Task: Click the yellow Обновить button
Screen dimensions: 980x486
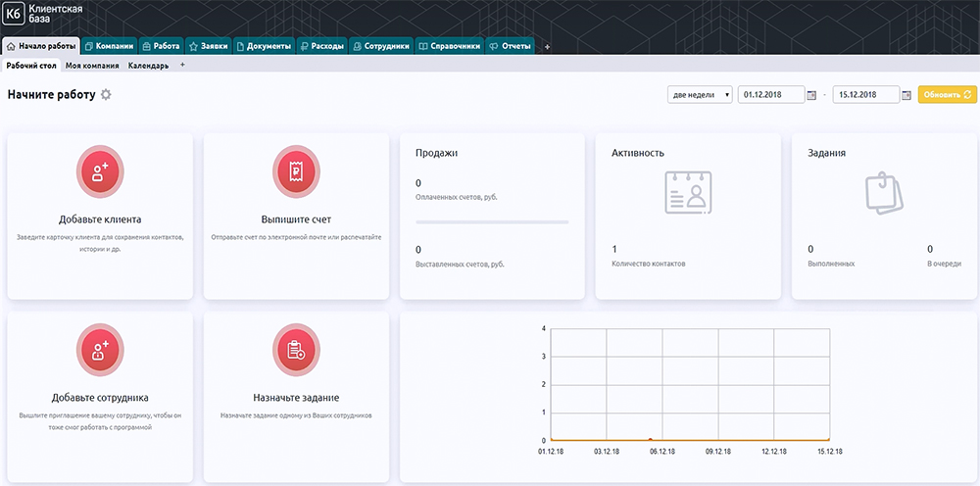Action: click(947, 95)
